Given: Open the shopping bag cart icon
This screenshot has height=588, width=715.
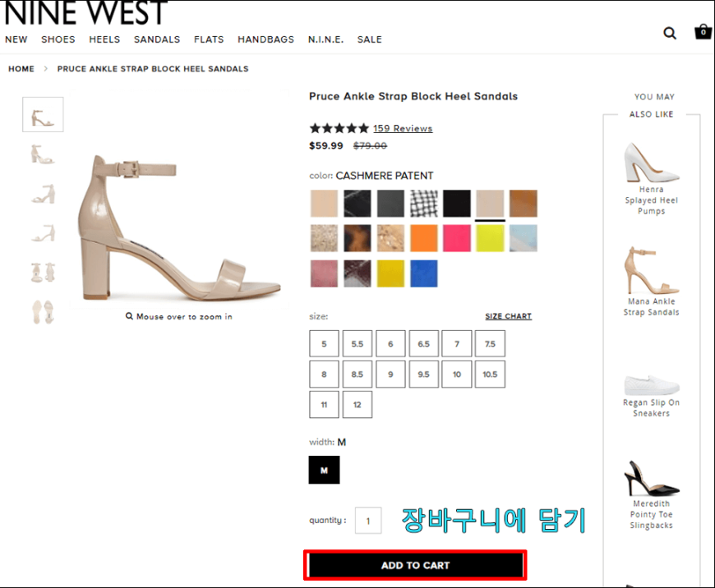Looking at the screenshot, I should (703, 32).
